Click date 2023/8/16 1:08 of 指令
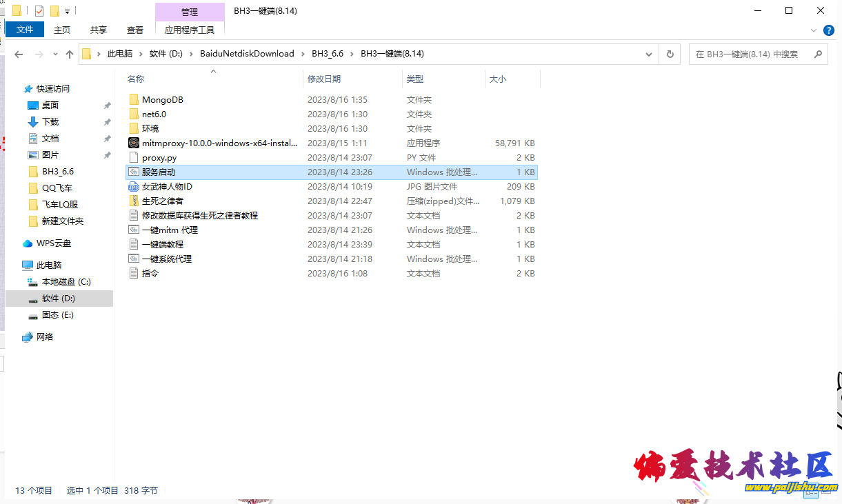This screenshot has width=842, height=504. click(337, 274)
